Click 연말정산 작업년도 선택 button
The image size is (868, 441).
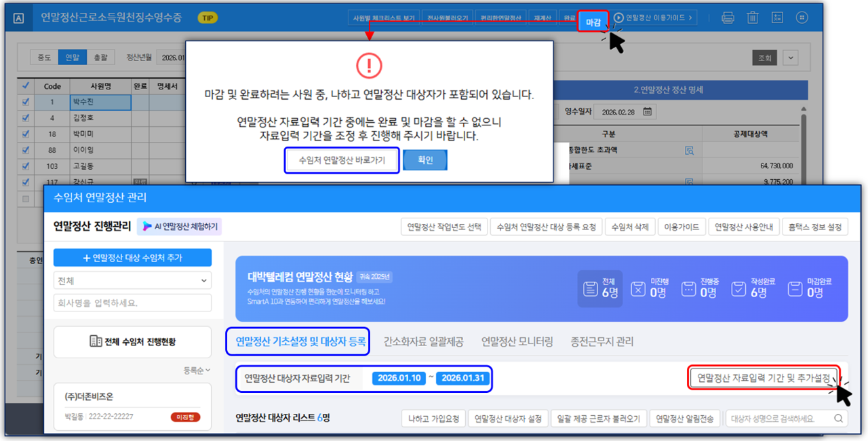click(445, 227)
